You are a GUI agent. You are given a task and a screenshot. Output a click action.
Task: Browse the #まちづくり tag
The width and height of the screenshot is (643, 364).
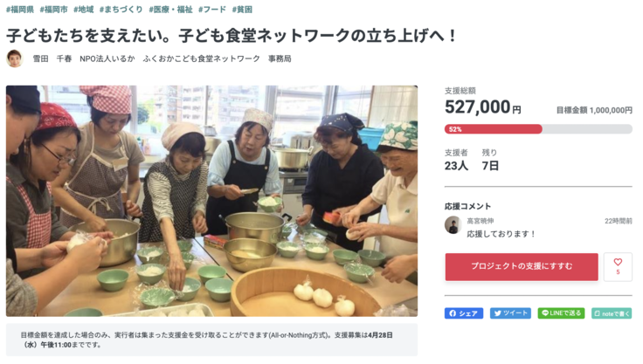(x=121, y=10)
